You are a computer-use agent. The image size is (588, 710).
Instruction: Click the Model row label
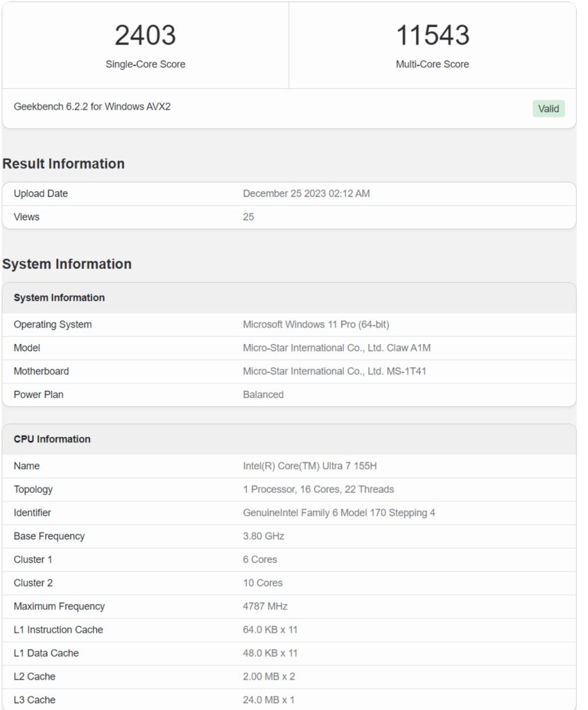(x=27, y=348)
